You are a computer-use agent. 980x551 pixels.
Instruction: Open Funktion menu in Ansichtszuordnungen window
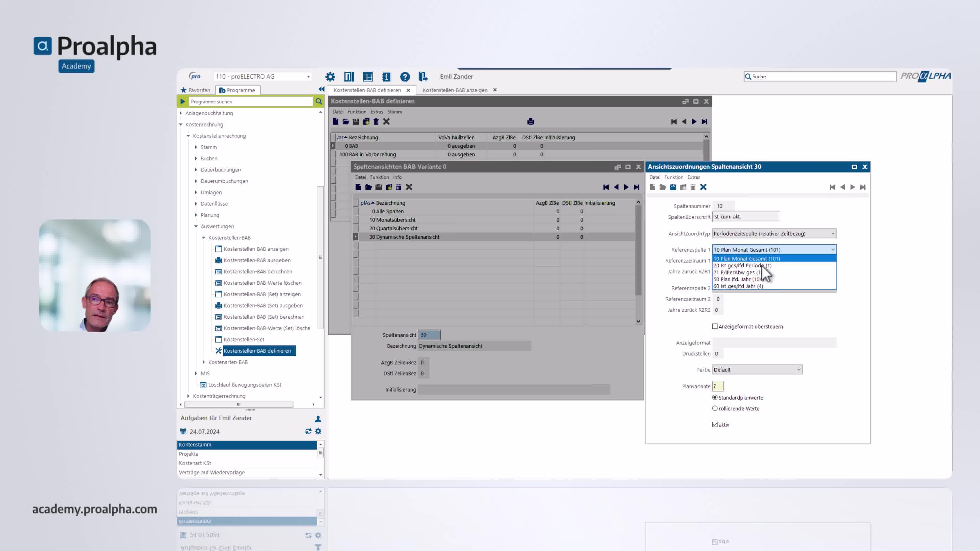(x=673, y=177)
